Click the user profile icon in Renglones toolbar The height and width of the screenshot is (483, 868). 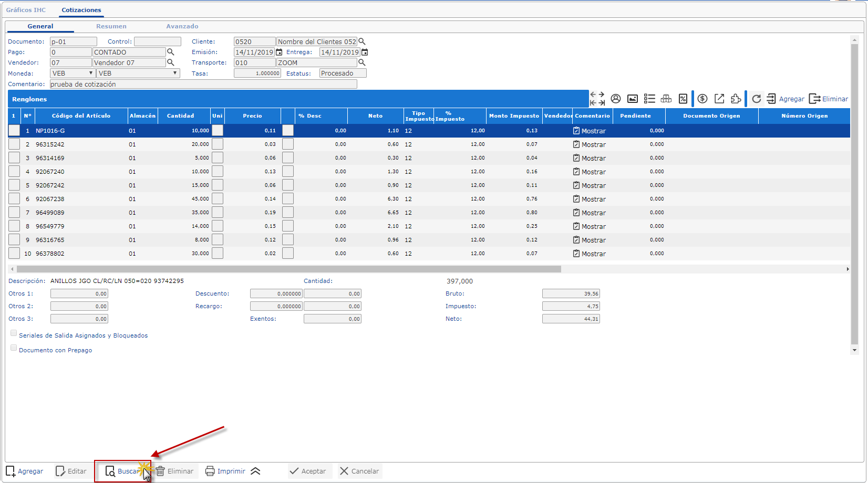click(616, 99)
